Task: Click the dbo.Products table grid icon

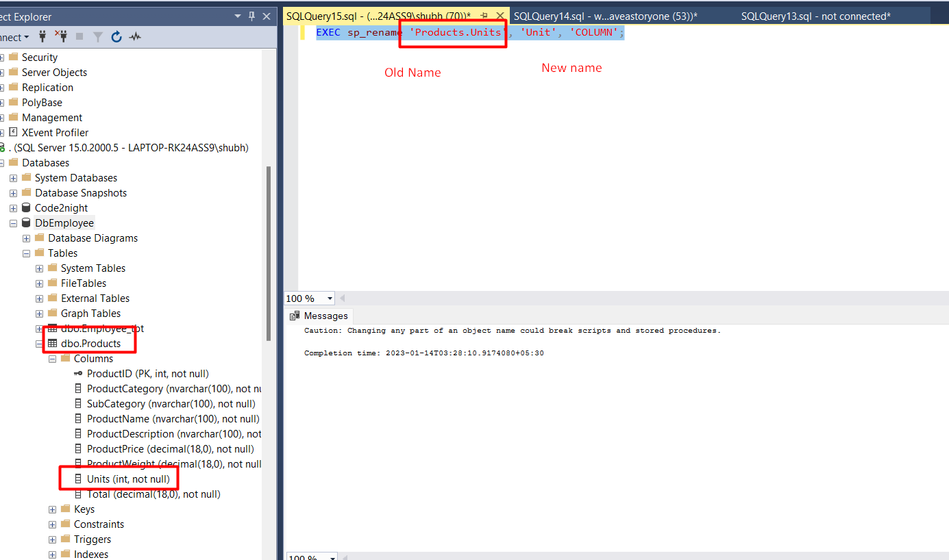Action: coord(52,344)
